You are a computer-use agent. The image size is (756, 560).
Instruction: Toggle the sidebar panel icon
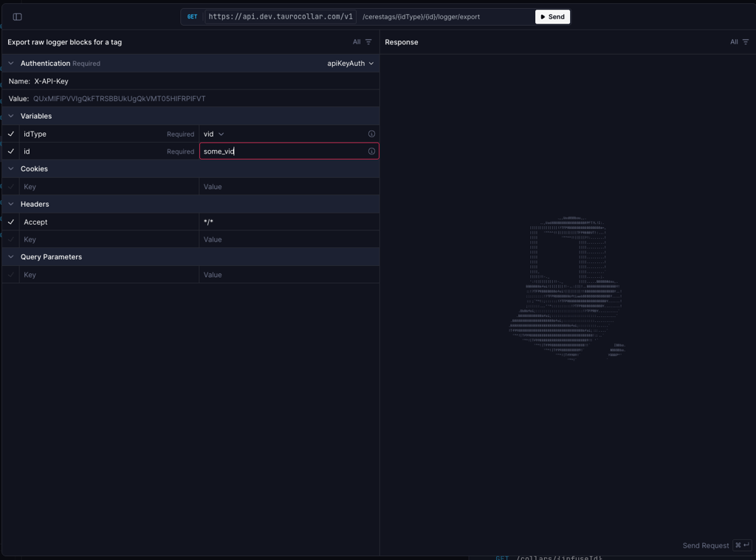[16, 16]
